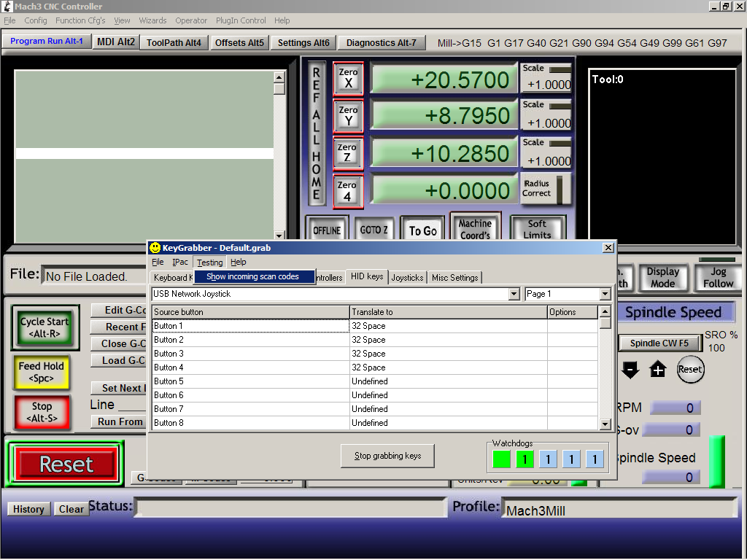Toggle Jog Follow
Image resolution: width=747 pixels, height=560 pixels.
pyautogui.click(x=718, y=278)
